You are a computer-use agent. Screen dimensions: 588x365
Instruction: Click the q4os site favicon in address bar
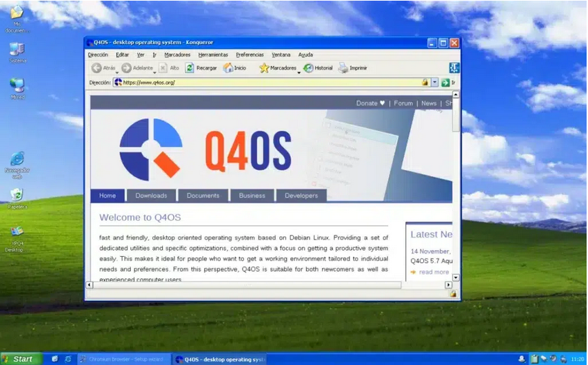[x=118, y=82]
